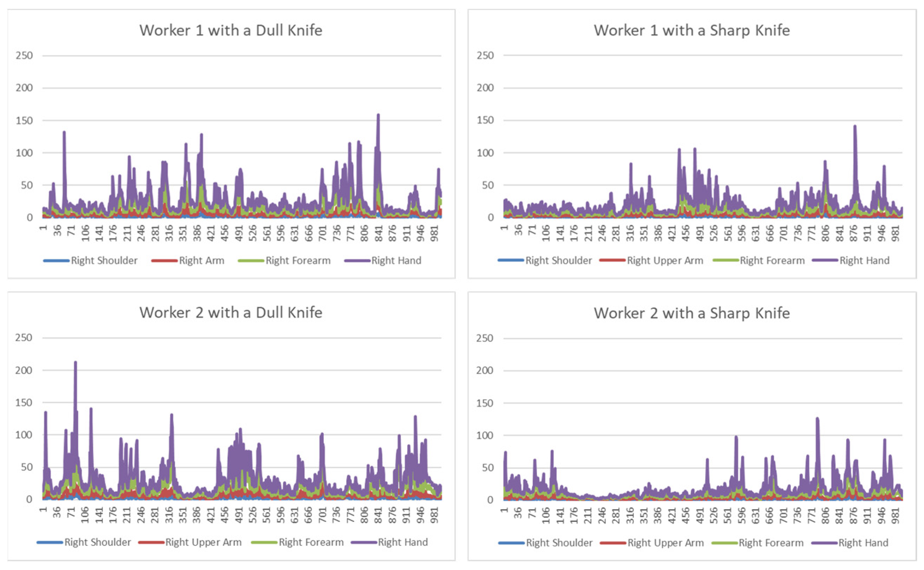Click the 'Worker 2 with a Sharp Knife' title
The width and height of the screenshot is (924, 570).
692,313
